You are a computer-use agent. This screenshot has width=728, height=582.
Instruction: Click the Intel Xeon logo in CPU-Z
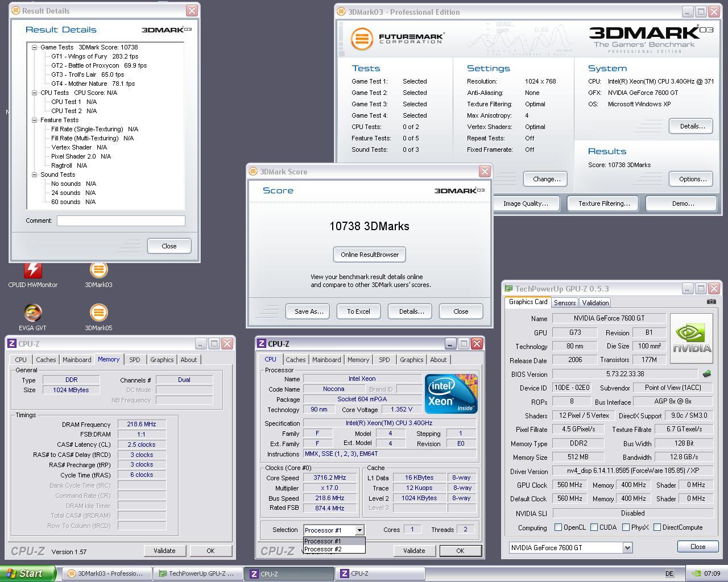[451, 393]
